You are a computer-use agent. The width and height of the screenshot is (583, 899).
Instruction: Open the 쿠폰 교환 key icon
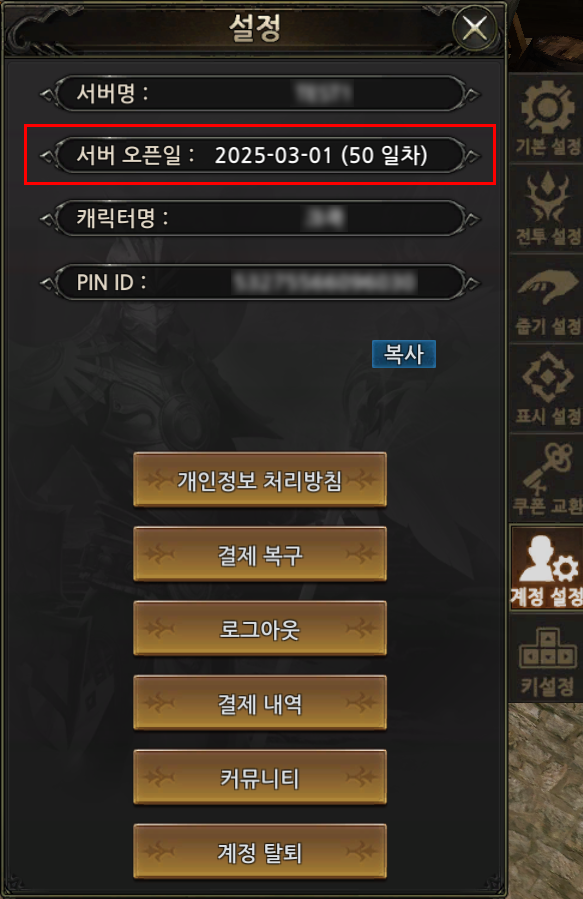coord(546,478)
